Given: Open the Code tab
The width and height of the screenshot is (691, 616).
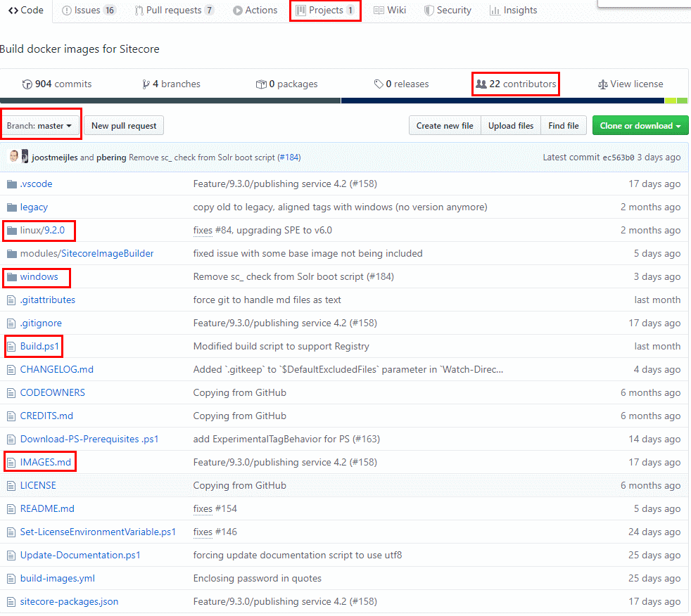Looking at the screenshot, I should point(26,10).
